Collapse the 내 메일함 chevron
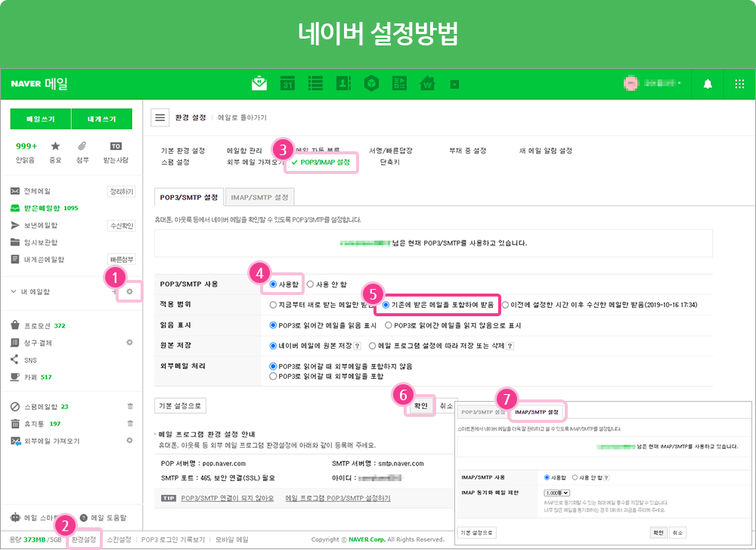The height and width of the screenshot is (550, 756). click(x=14, y=291)
